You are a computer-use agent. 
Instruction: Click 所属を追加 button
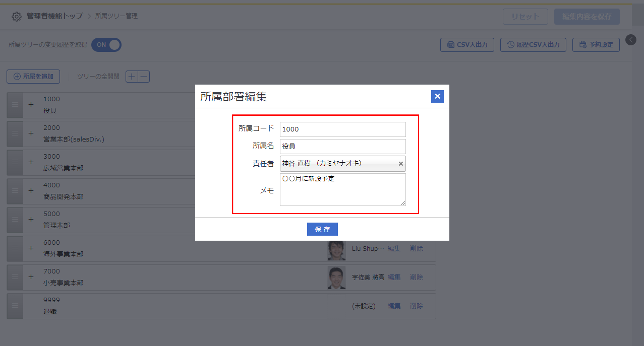33,76
